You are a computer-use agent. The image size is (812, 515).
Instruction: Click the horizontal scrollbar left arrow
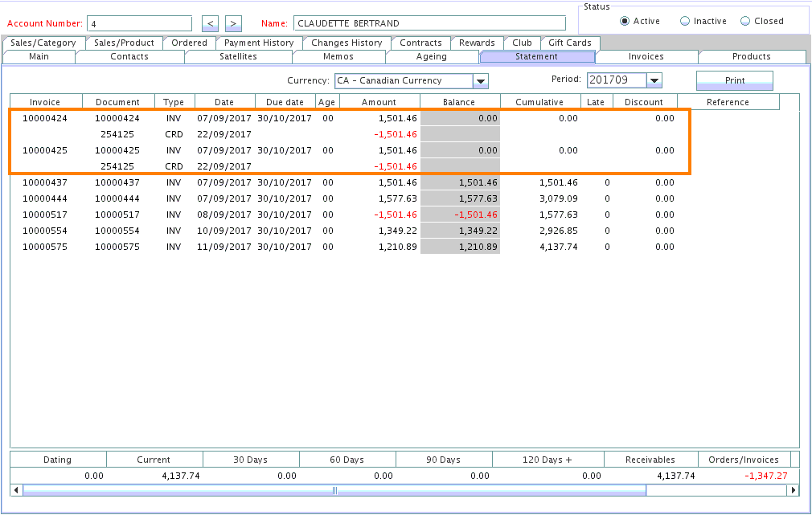coord(16,490)
